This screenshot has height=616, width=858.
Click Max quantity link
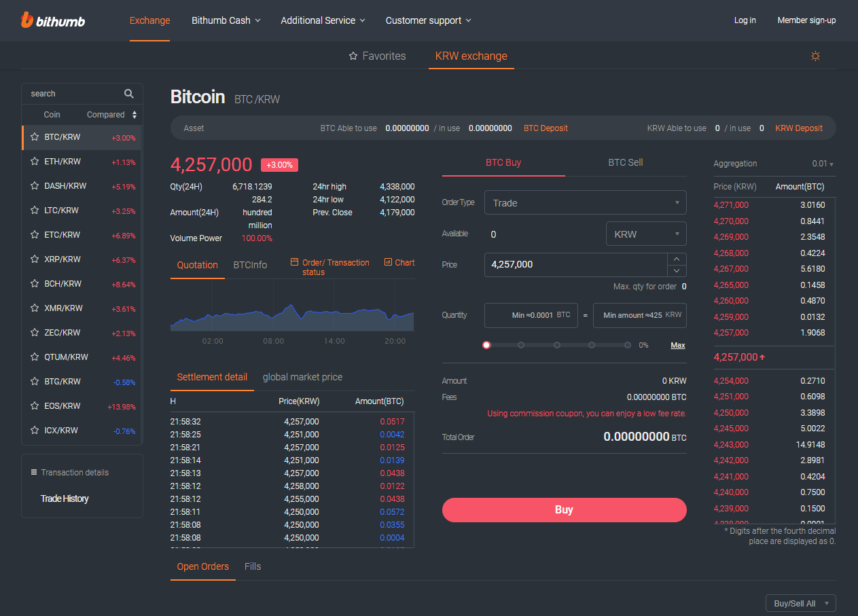tap(678, 345)
